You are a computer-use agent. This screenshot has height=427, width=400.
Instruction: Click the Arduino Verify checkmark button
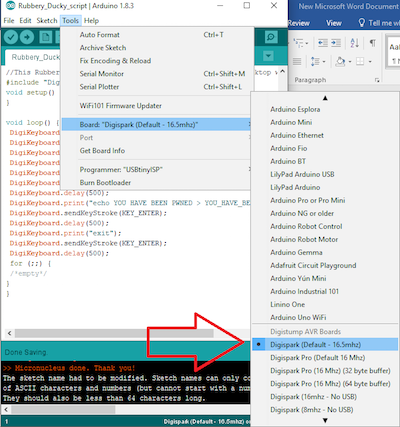(x=11, y=37)
